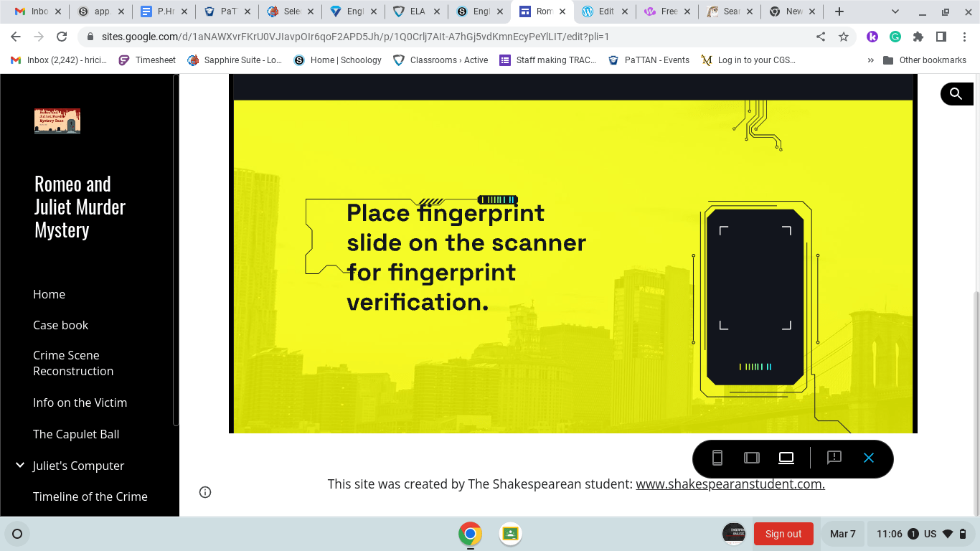Click the site logo thumbnail in sidebar
The width and height of the screenshot is (980, 551).
pyautogui.click(x=57, y=121)
